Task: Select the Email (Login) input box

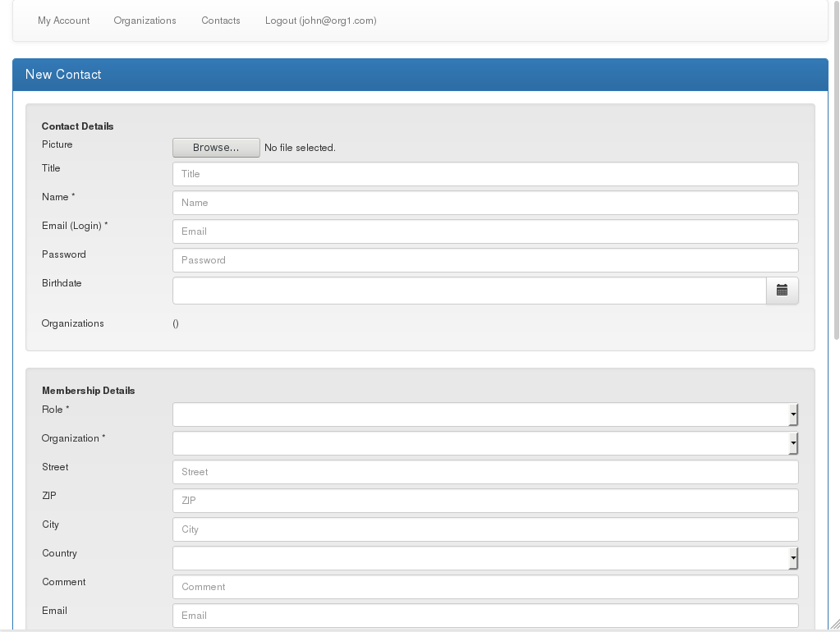Action: click(x=485, y=231)
